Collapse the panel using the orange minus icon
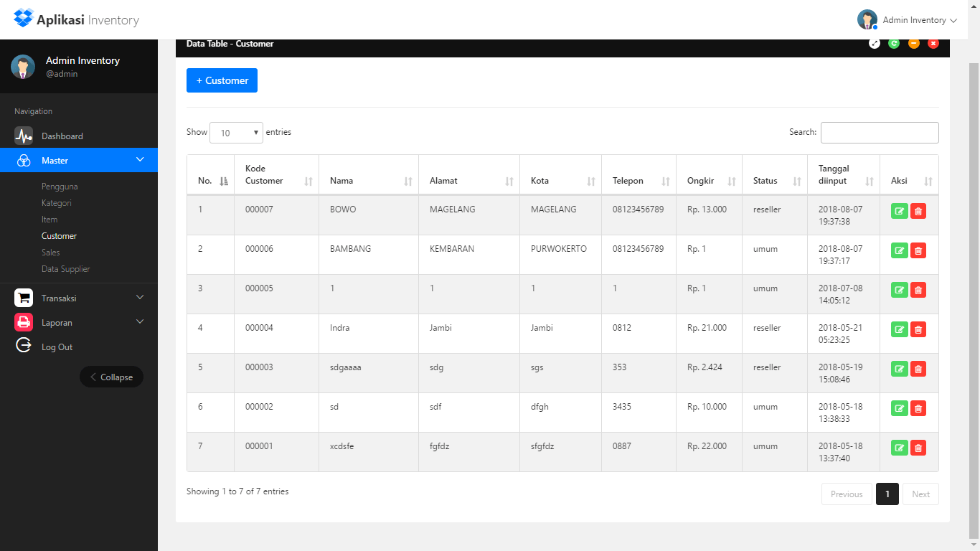The height and width of the screenshot is (551, 980). [x=913, y=43]
